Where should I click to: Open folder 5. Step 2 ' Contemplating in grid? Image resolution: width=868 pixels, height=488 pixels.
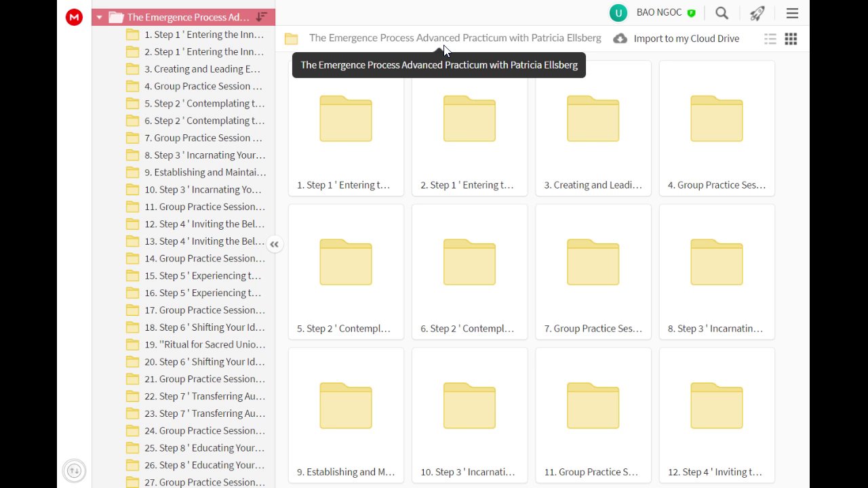[x=346, y=272]
